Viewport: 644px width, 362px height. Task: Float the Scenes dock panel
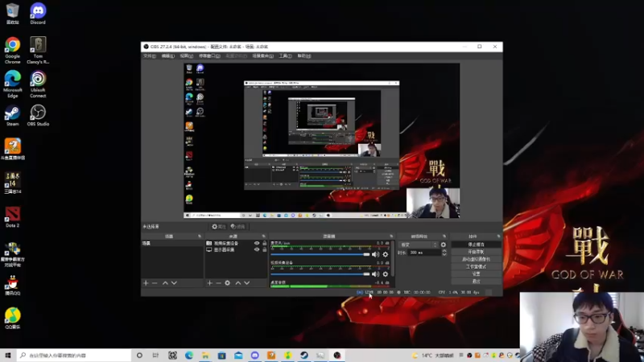(200, 237)
